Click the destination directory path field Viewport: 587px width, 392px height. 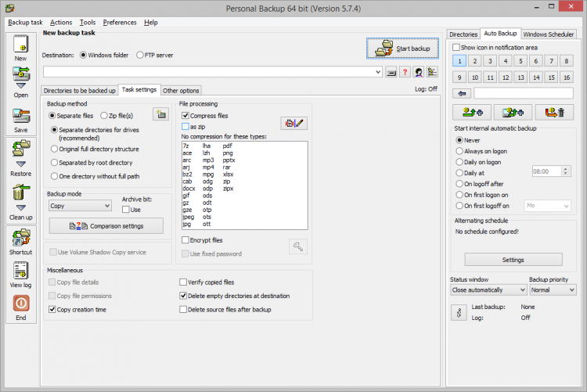click(211, 72)
